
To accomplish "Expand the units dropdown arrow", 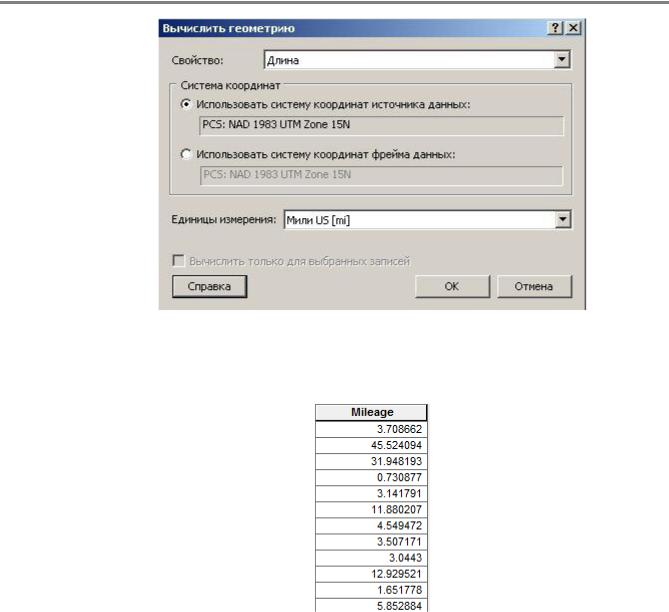I will [563, 220].
